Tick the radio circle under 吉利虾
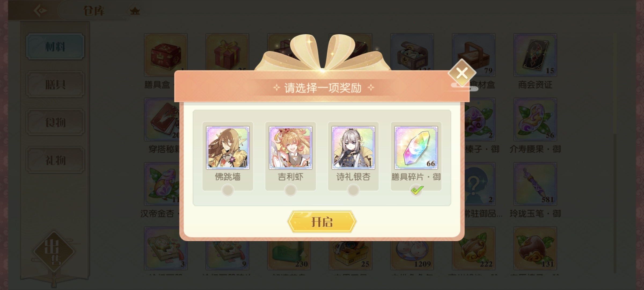This screenshot has width=644, height=290. point(290,190)
